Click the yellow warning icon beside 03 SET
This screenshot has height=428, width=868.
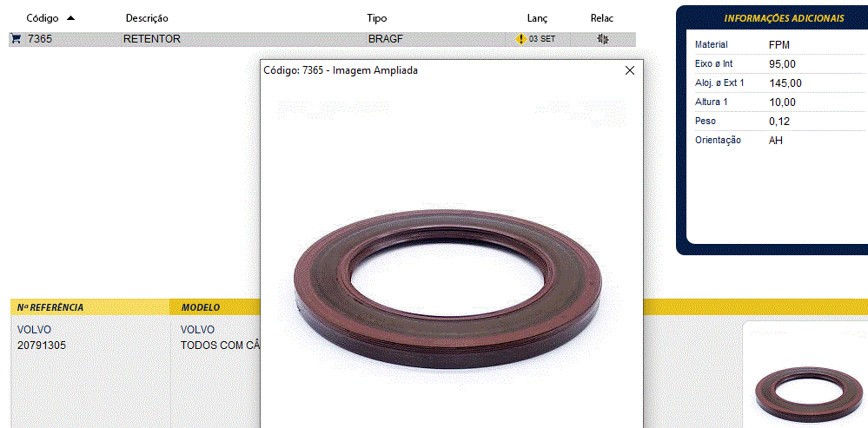pyautogui.click(x=520, y=39)
